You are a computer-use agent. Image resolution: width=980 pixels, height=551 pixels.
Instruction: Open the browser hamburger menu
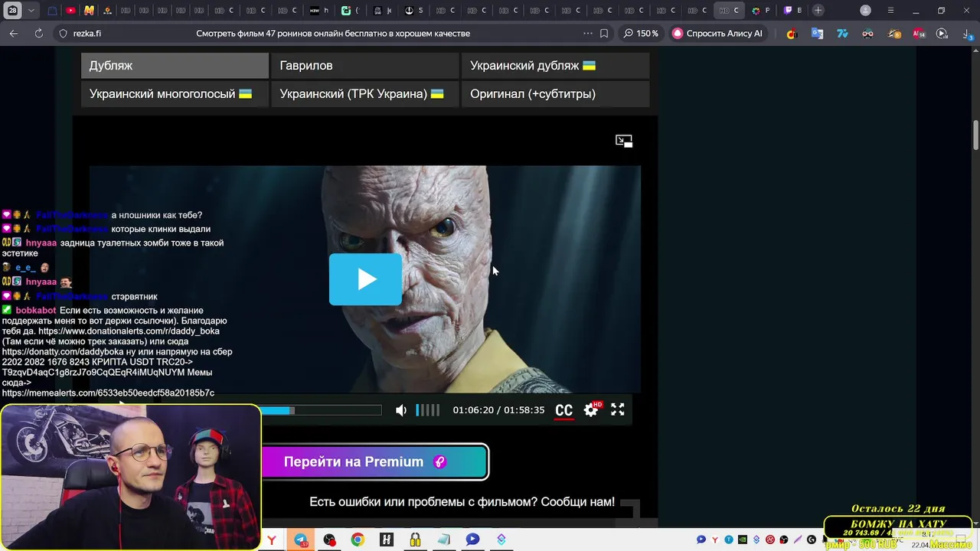890,11
